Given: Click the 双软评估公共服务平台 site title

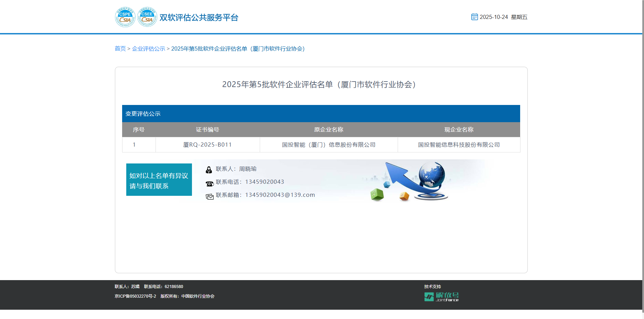Looking at the screenshot, I should point(199,18).
